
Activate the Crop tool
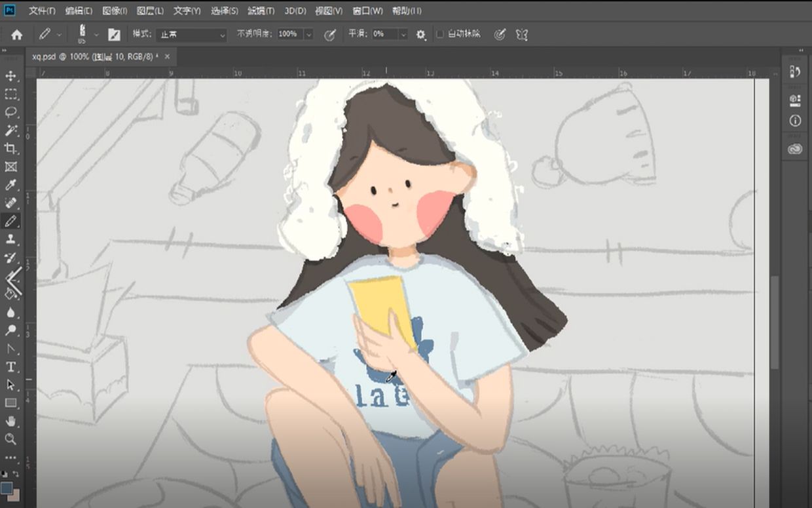[9, 149]
